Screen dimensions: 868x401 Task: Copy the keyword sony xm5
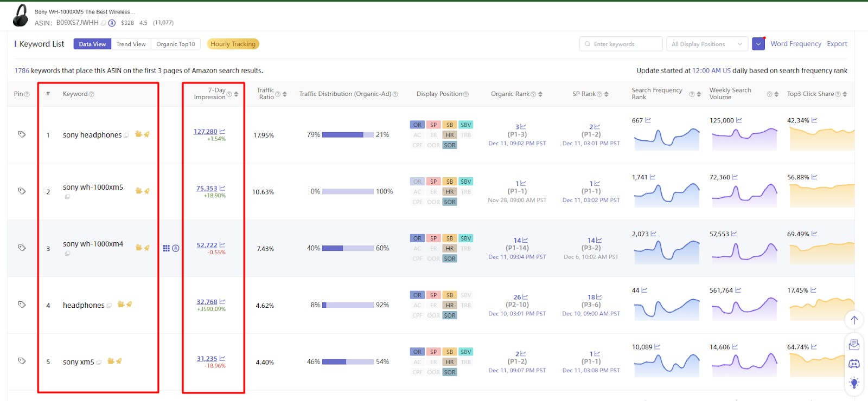99,363
